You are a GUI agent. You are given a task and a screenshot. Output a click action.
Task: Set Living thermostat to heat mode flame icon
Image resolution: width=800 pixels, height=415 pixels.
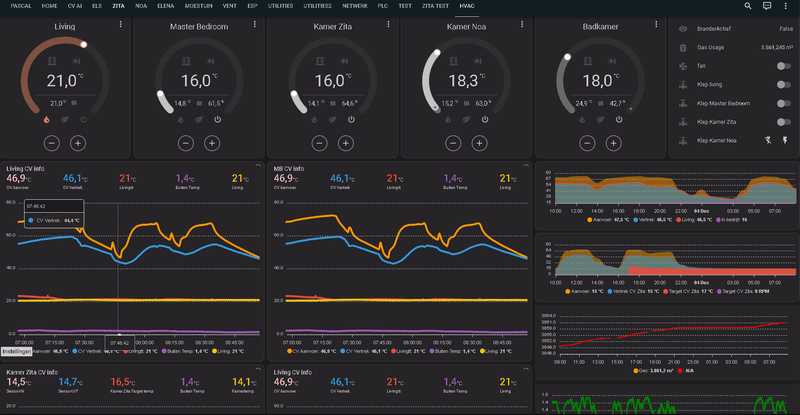[46, 119]
